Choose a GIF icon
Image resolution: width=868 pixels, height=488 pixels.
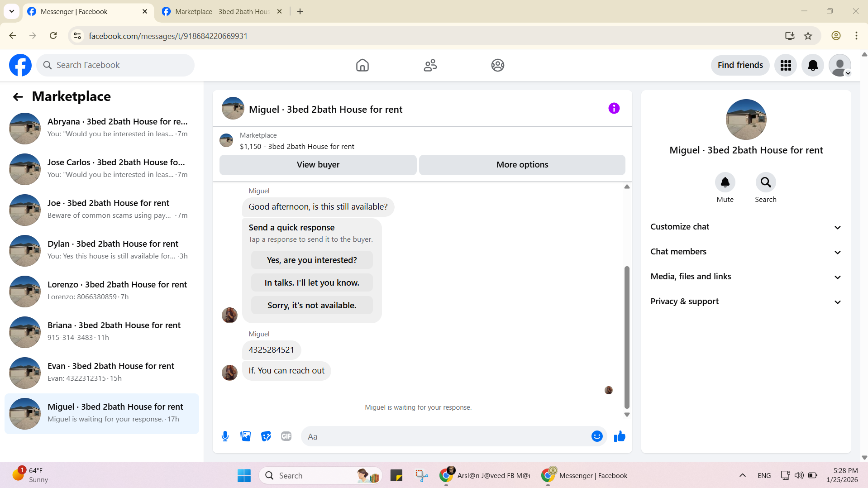point(286,436)
